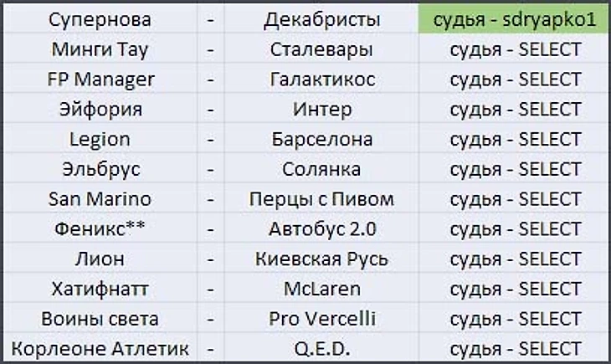Open the SELECT referee cell in the Киевская Русь row

515,259
